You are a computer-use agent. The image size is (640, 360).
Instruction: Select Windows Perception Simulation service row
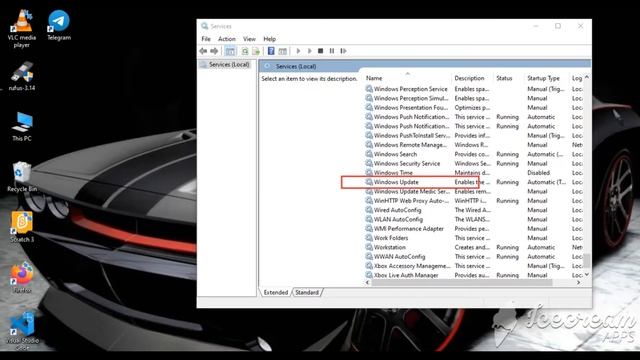tap(473, 98)
